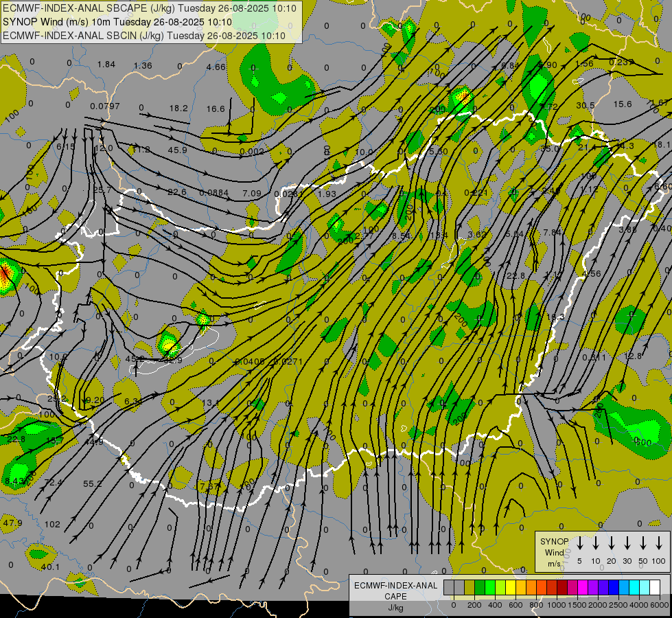Click the map value 18.2

178,108
